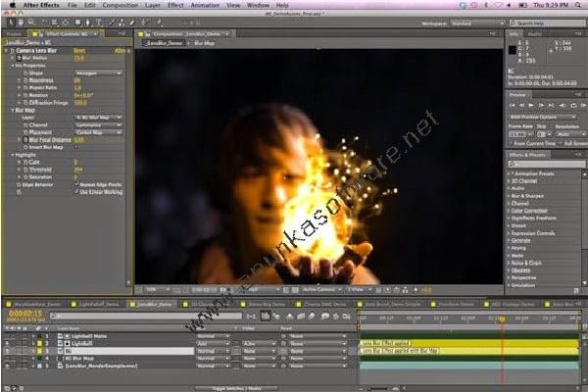Toggle the Draft 3D timeline icon
588x392 pixels.
(276, 317)
